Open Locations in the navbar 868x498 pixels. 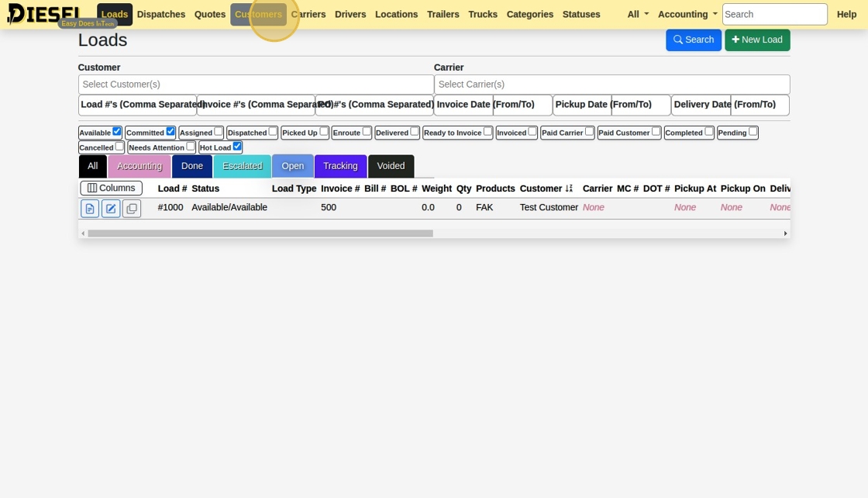click(396, 15)
